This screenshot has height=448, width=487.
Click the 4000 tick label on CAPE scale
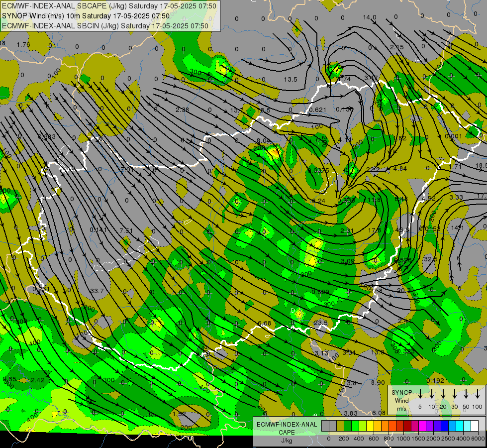[463, 439]
